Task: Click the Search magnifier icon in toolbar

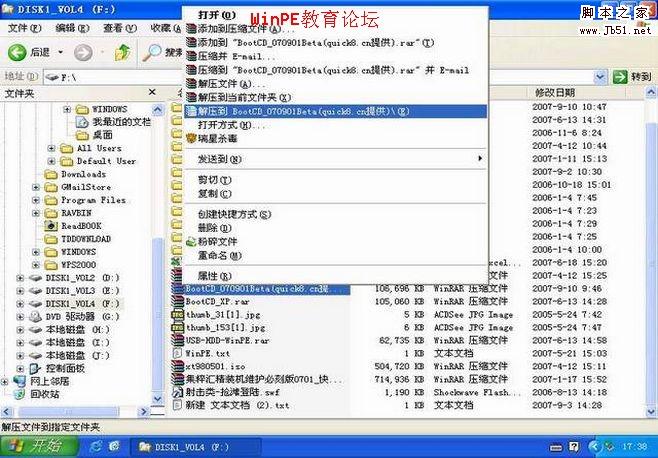Action: click(x=152, y=52)
